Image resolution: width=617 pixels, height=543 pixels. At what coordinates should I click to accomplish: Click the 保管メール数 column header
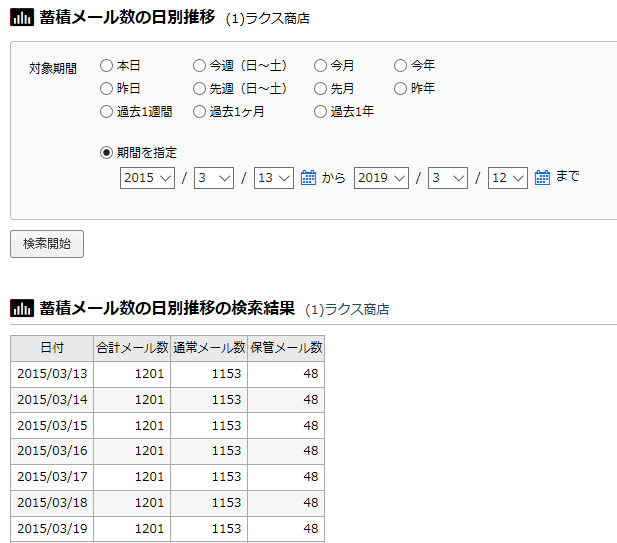(x=286, y=348)
